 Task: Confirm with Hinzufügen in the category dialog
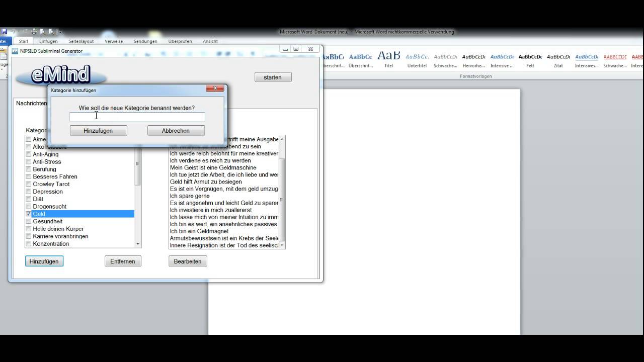click(98, 131)
